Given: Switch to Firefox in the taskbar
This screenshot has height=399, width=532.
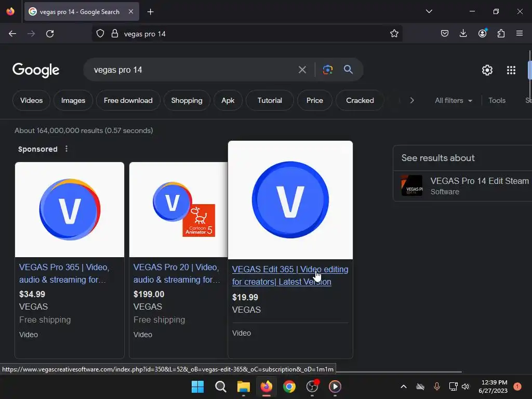Looking at the screenshot, I should coord(267,387).
